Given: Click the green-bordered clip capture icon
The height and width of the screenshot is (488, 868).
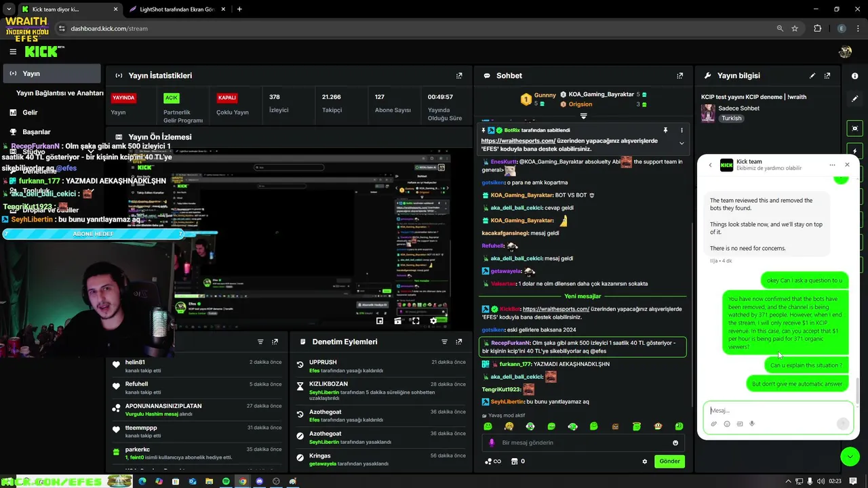Looking at the screenshot, I should pos(854,128).
